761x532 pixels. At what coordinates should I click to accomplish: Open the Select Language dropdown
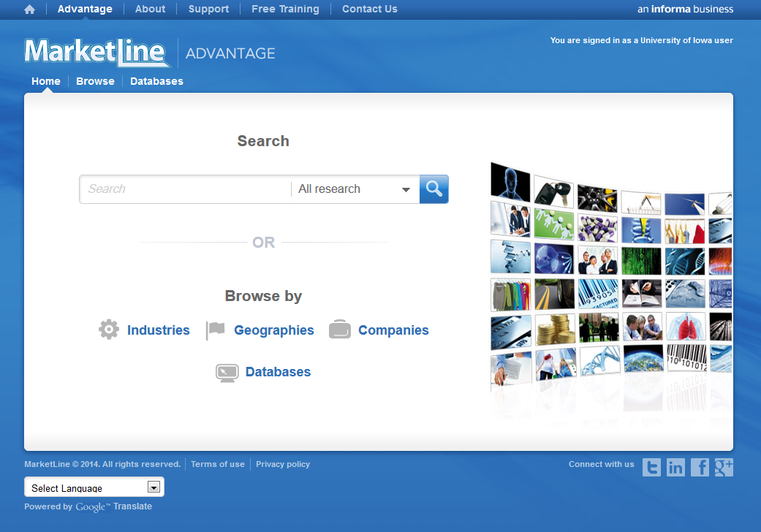[94, 487]
